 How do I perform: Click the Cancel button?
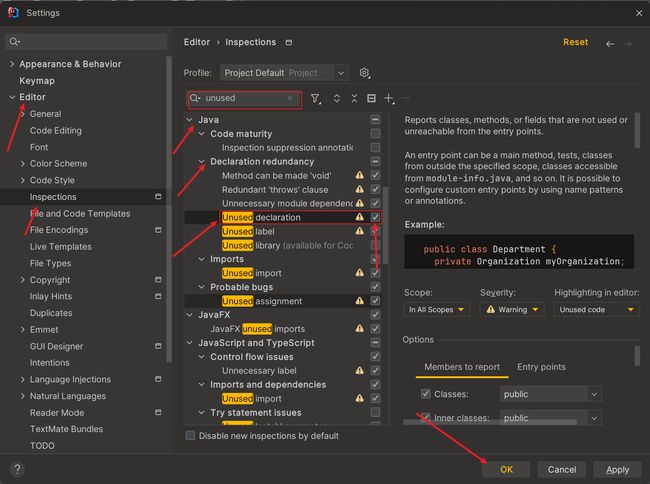562,469
